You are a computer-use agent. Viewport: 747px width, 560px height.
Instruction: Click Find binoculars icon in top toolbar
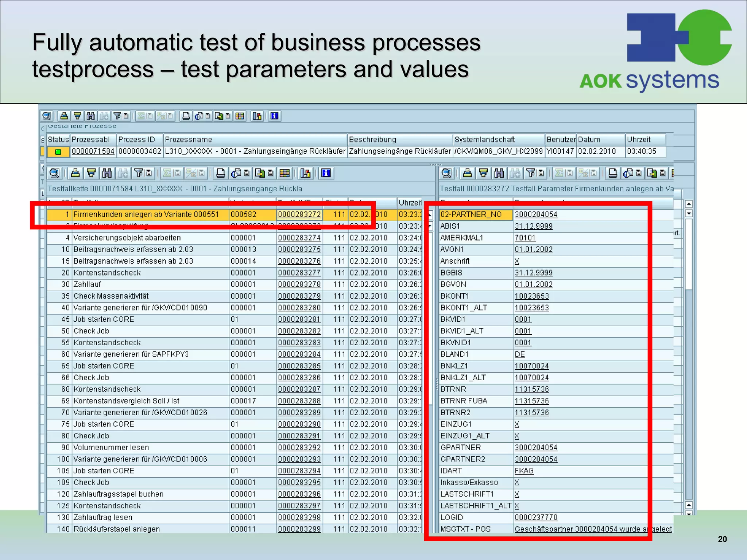(90, 116)
